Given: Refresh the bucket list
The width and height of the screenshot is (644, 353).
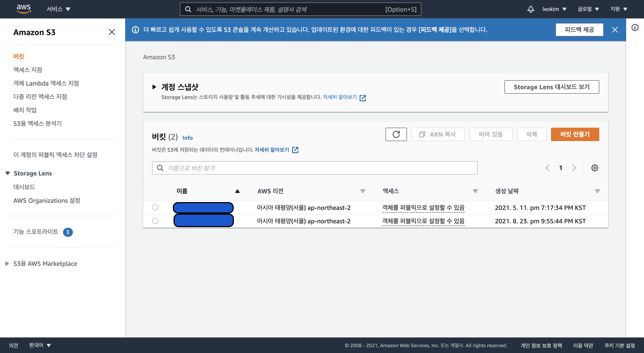Looking at the screenshot, I should (x=396, y=134).
